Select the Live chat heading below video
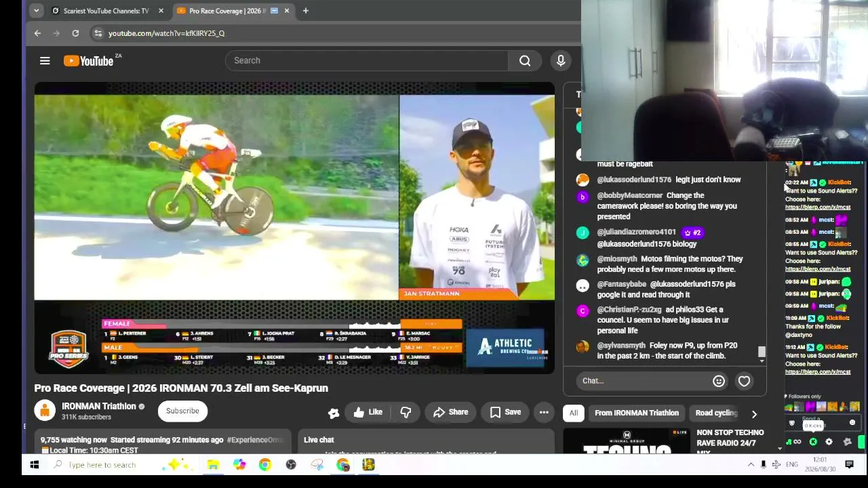Viewport: 868px width, 488px height. point(319,440)
